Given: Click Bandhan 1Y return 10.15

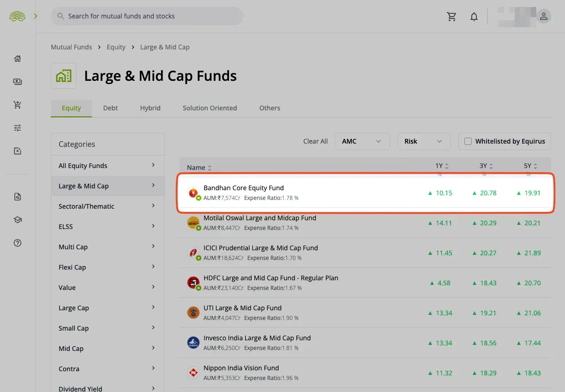Looking at the screenshot, I should (x=440, y=193).
